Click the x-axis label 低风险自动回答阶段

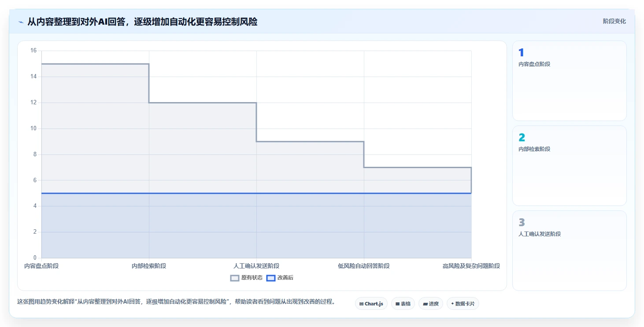(364, 266)
